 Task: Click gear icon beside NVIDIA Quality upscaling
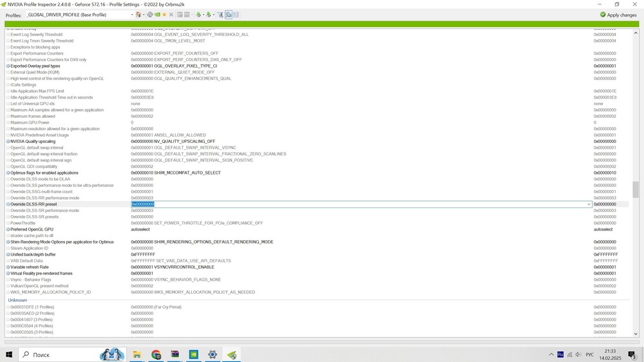click(x=8, y=141)
